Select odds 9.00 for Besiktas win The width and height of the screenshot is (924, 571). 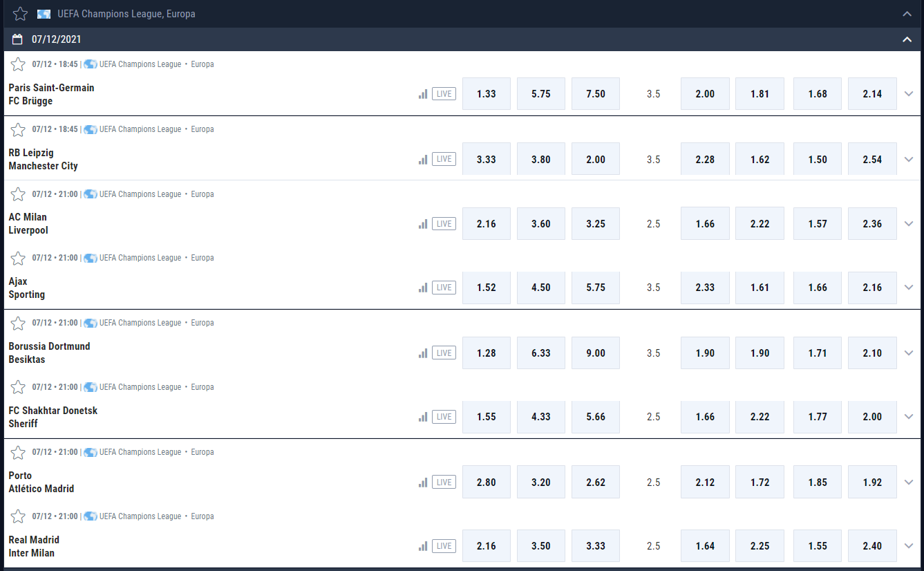click(596, 353)
